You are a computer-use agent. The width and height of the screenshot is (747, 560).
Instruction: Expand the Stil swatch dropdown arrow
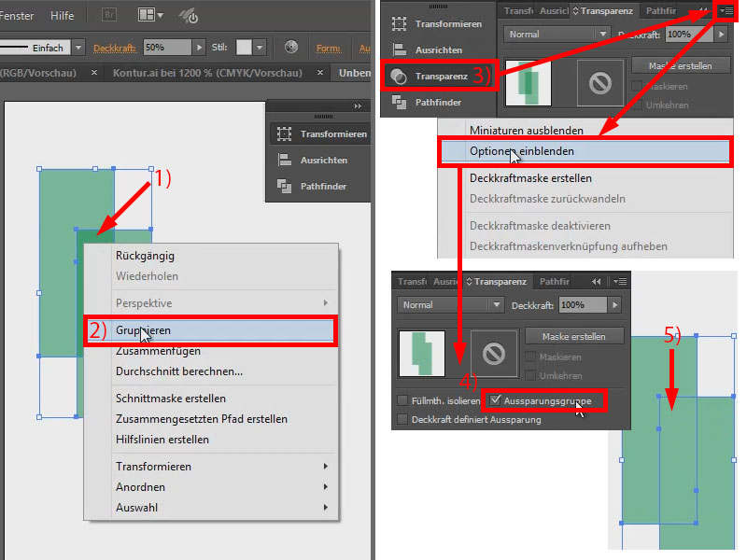tap(260, 48)
